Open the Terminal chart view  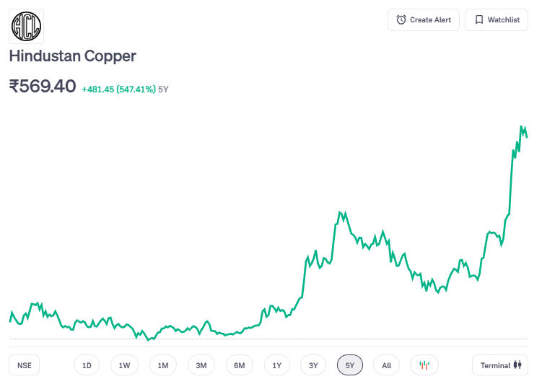tap(499, 365)
